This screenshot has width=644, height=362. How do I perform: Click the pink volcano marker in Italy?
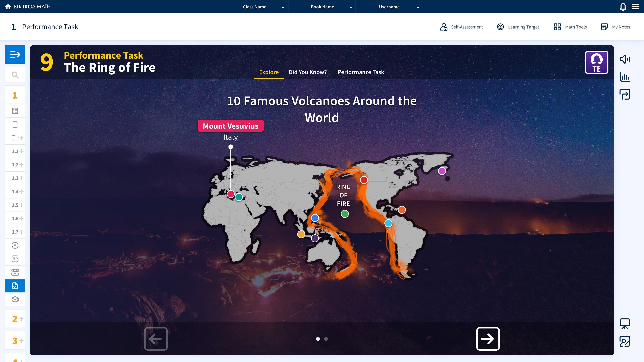[230, 194]
